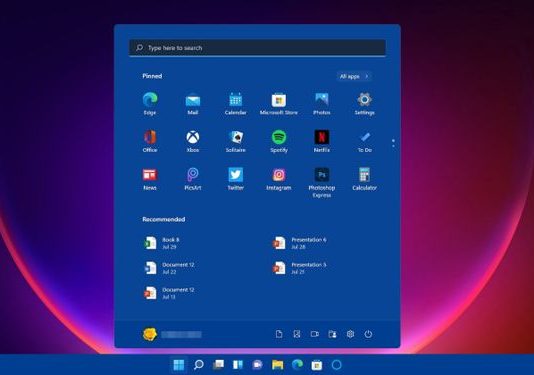Open Settings gear in Start footer
Viewport: 534px width, 375px height.
(350, 334)
